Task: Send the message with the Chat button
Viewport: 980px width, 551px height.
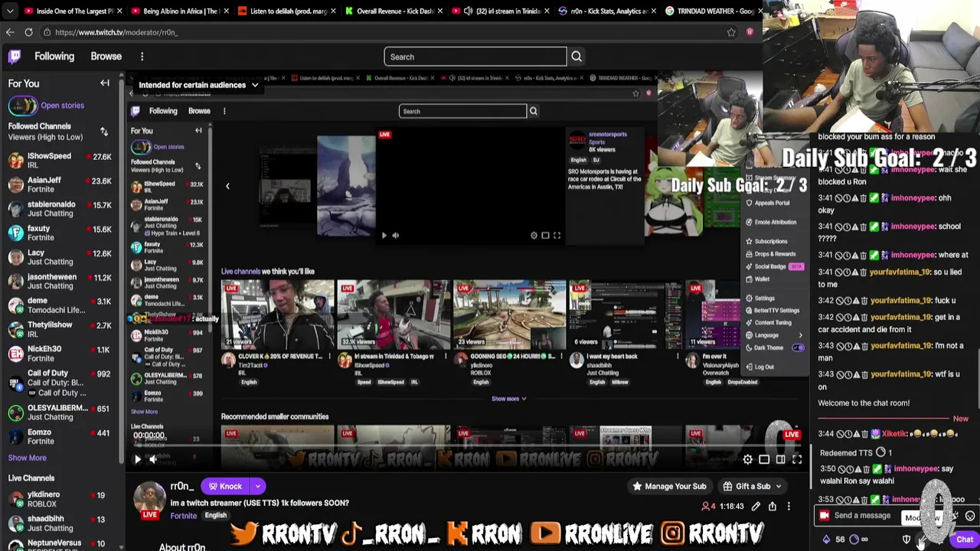Action: [x=965, y=540]
